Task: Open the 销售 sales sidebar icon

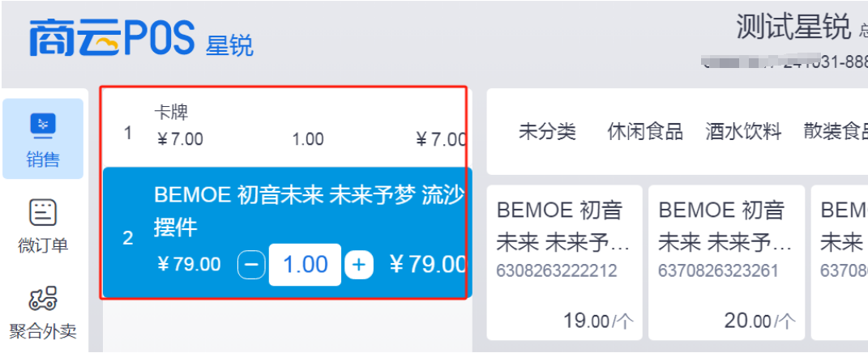Action: click(43, 139)
